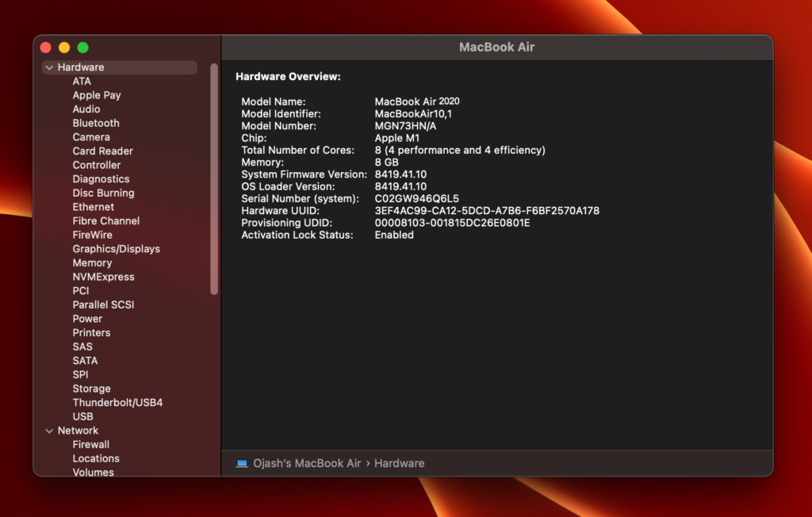Select Camera in the sidebar
This screenshot has height=517, width=812.
pos(91,137)
